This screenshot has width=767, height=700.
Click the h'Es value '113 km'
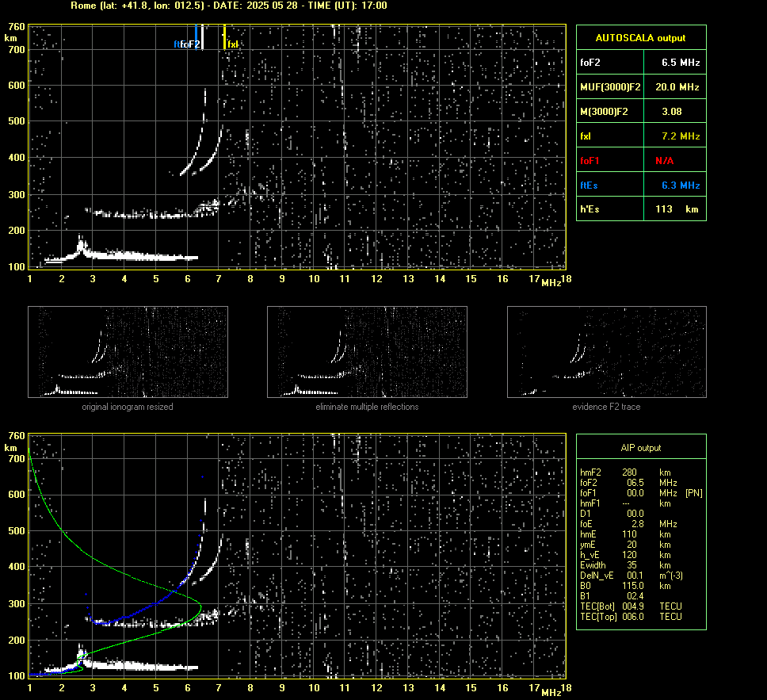pyautogui.click(x=677, y=209)
